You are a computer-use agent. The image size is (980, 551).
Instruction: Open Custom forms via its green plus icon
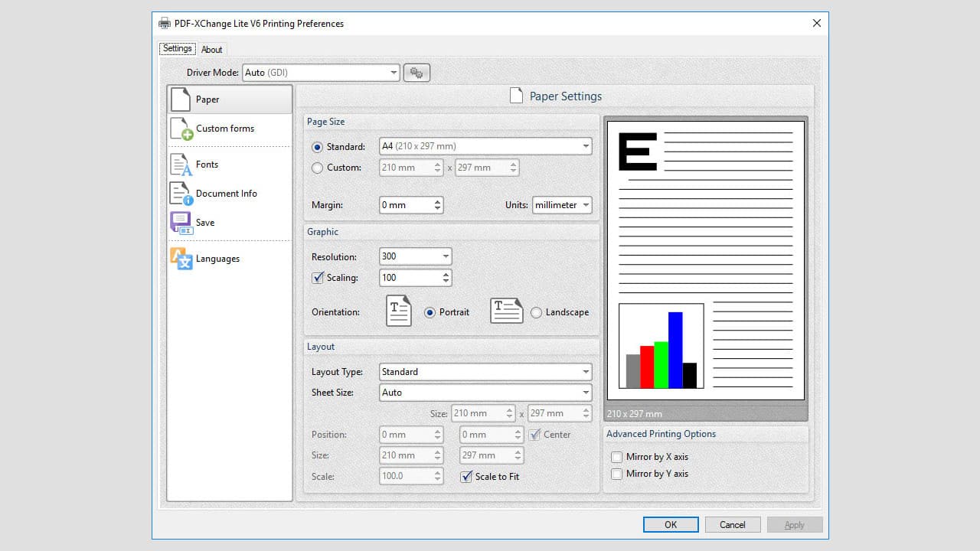(x=181, y=129)
